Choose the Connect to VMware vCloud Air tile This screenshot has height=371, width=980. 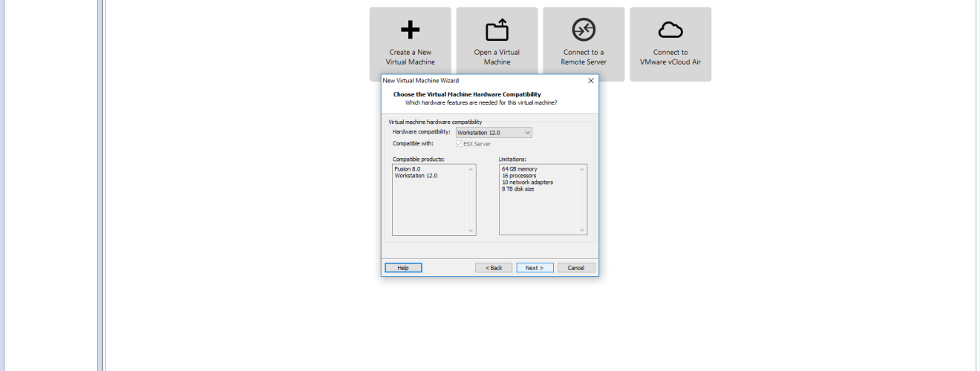pos(670,45)
